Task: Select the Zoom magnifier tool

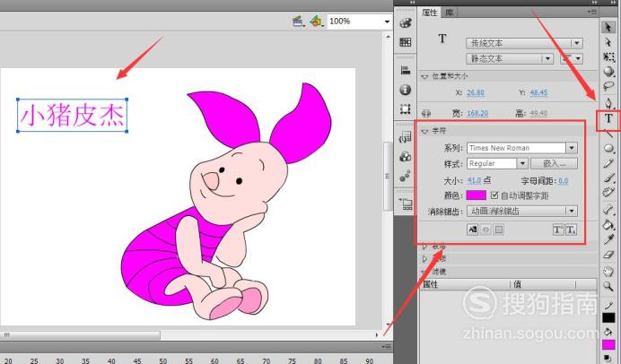Action: tap(608, 286)
